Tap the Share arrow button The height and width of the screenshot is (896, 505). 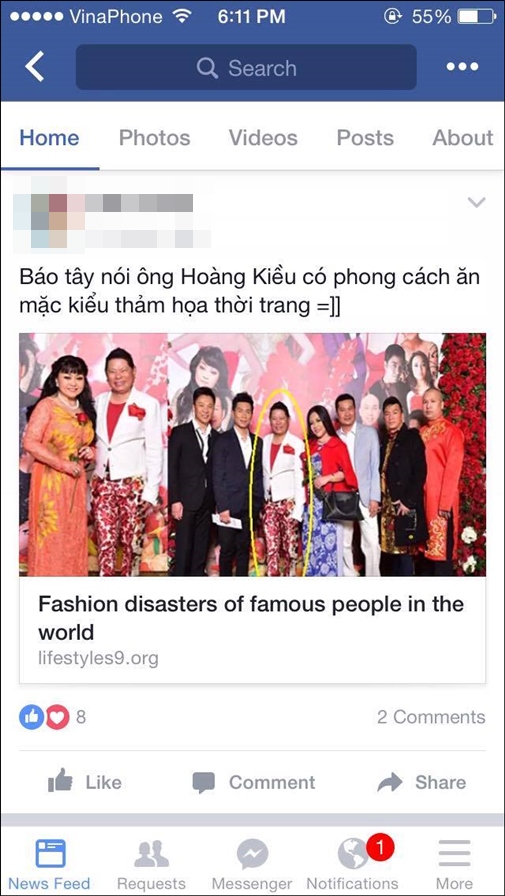point(422,782)
